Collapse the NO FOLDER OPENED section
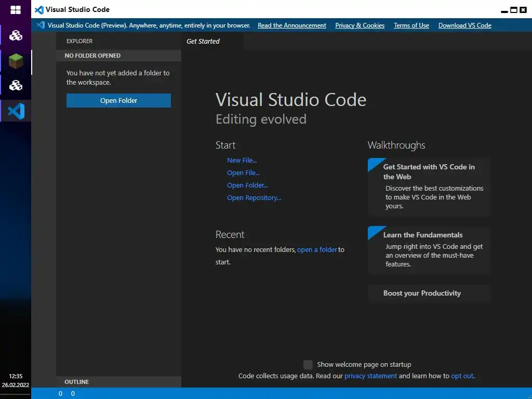 (x=119, y=56)
